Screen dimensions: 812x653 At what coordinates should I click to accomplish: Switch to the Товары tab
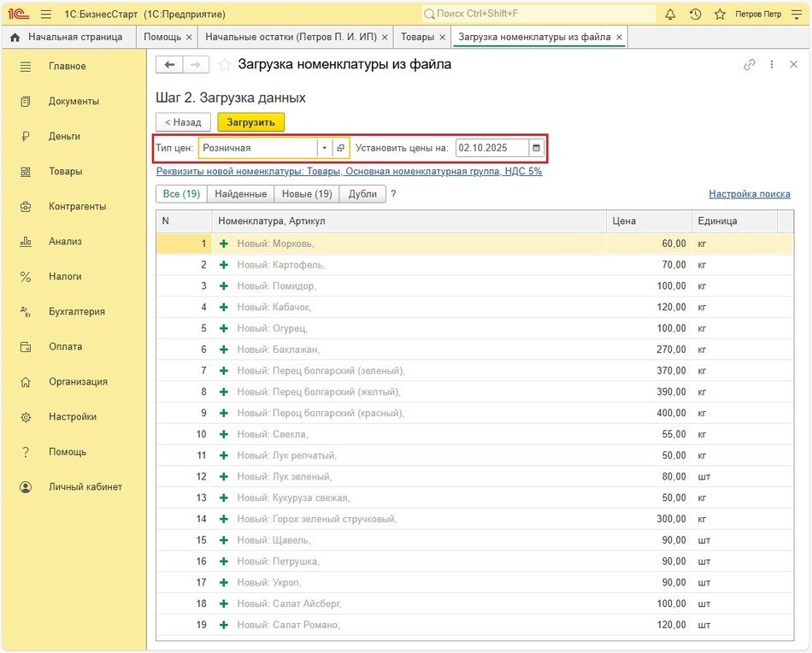[x=417, y=38]
